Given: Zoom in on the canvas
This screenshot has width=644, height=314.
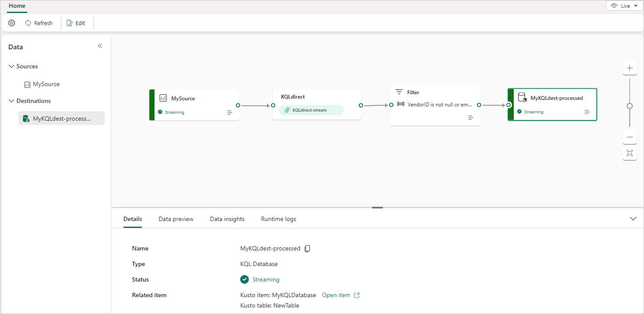Looking at the screenshot, I should click(630, 68).
